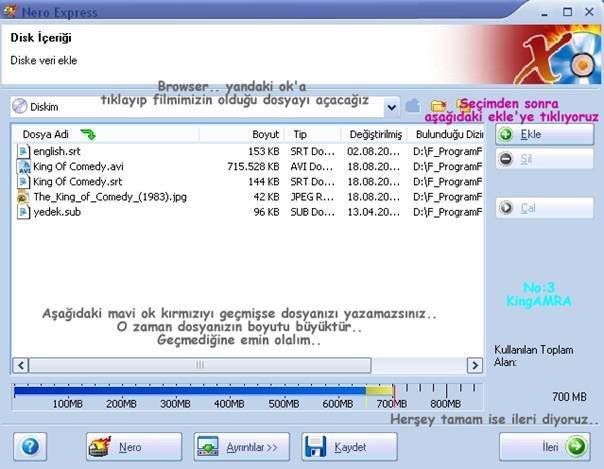Click the SUB Do... type cell

(312, 212)
